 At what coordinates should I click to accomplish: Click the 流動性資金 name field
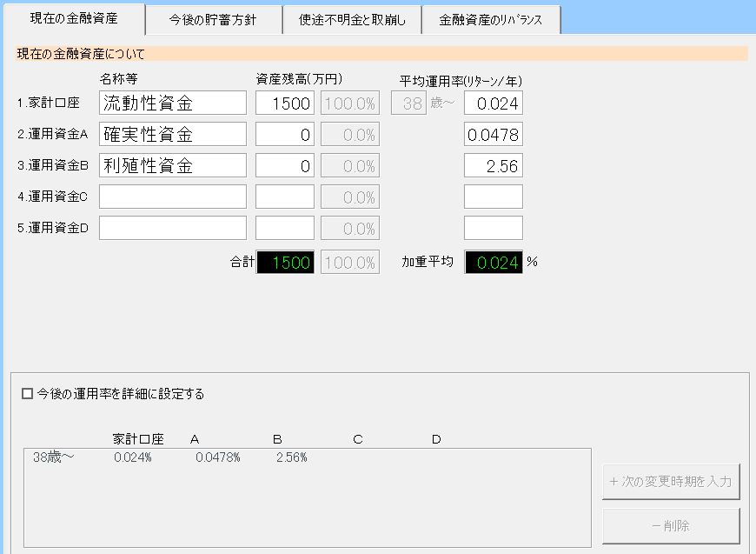[173, 103]
